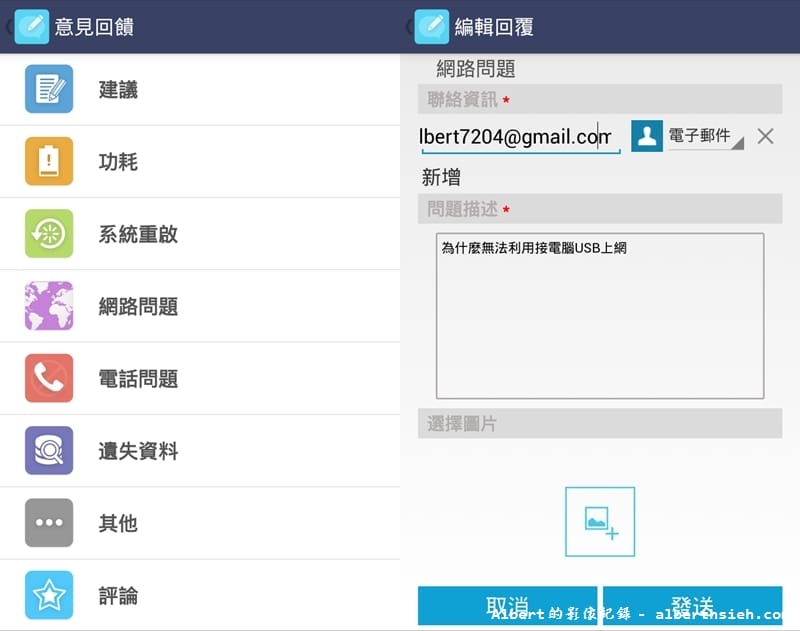Tap the 遺失資料 search disk icon
The width and height of the screenshot is (800, 631).
[49, 450]
